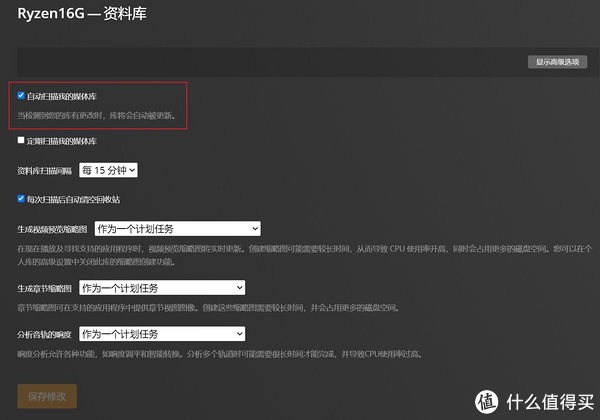Click the video preview thumbnail description text
The width and height of the screenshot is (600, 420).
coord(304,255)
